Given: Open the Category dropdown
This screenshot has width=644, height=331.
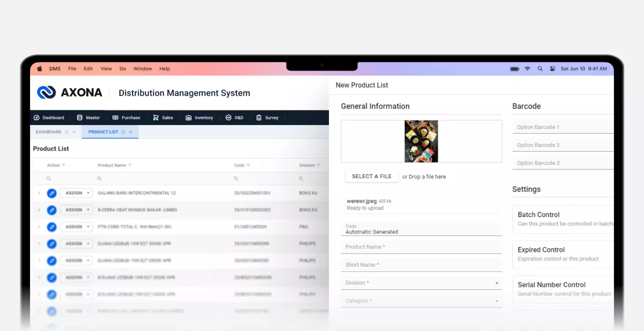Looking at the screenshot, I should click(496, 301).
